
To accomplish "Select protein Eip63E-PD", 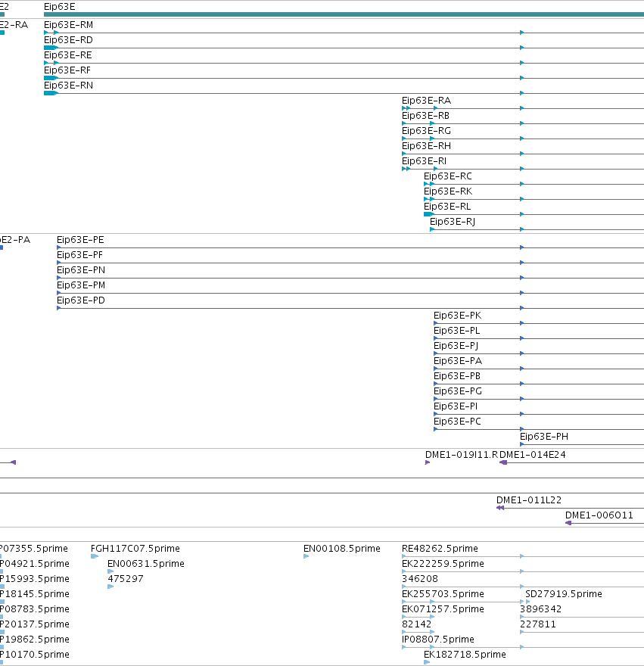I will point(81,300).
